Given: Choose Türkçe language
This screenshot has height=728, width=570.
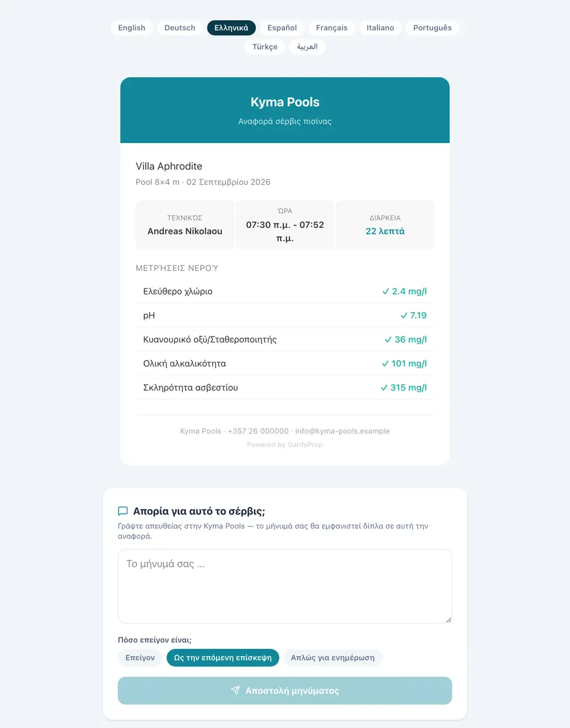Looking at the screenshot, I should pyautogui.click(x=265, y=47).
